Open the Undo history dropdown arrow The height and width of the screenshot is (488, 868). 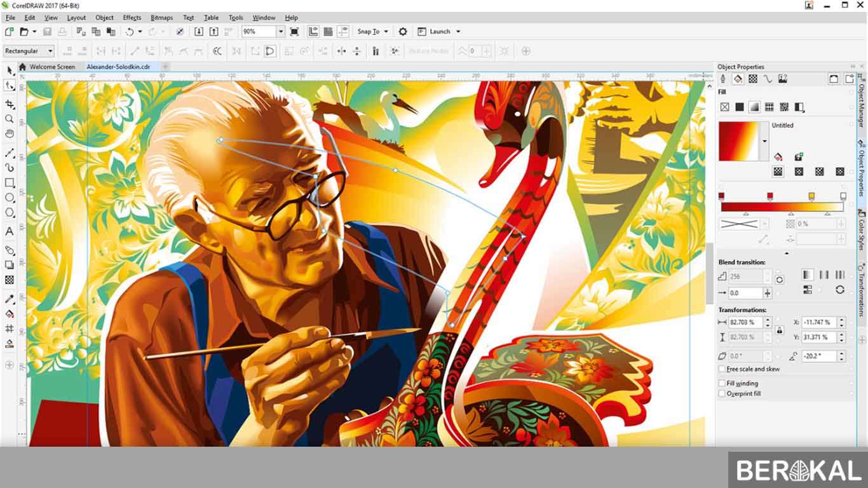140,31
